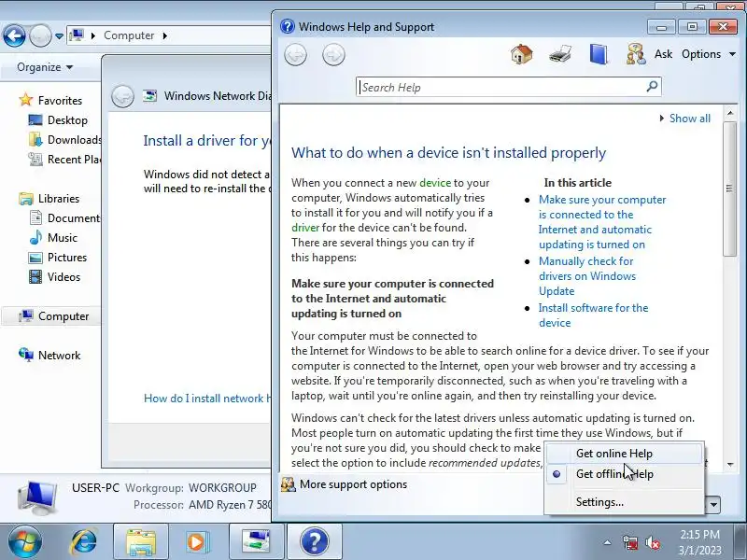Browse Help contents book icon
The height and width of the screenshot is (560, 747).
pos(598,54)
